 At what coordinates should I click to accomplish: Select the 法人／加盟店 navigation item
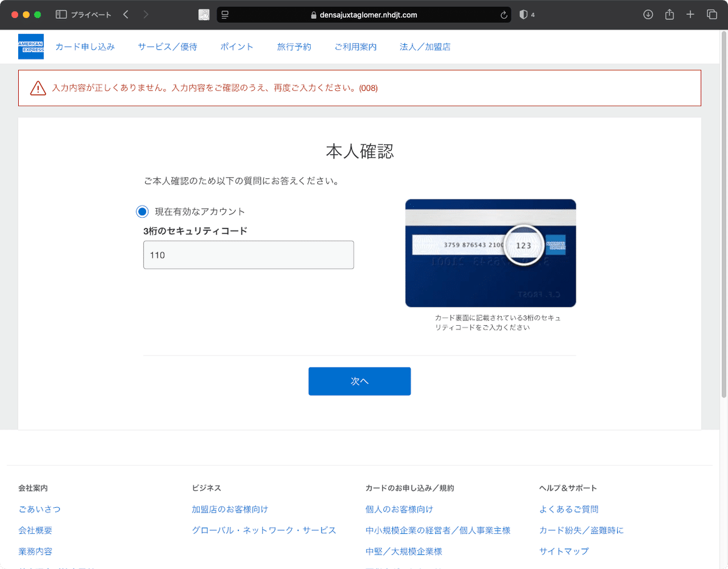[x=425, y=47]
